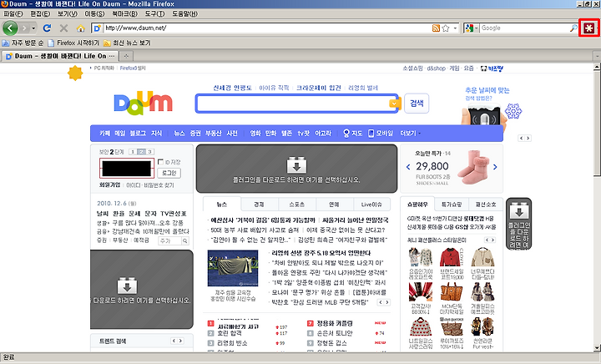Screen dimensions: 601x364
Task: Select the Daum browser tab
Action: pos(59,56)
